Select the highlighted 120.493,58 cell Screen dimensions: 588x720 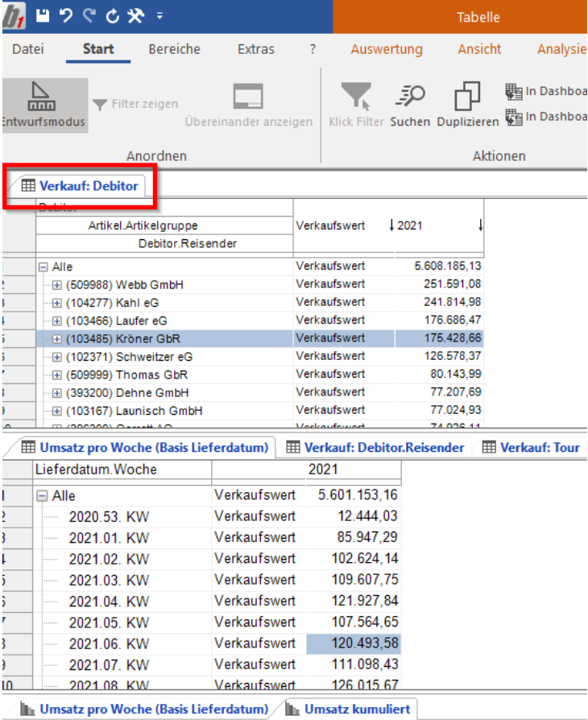pyautogui.click(x=354, y=643)
